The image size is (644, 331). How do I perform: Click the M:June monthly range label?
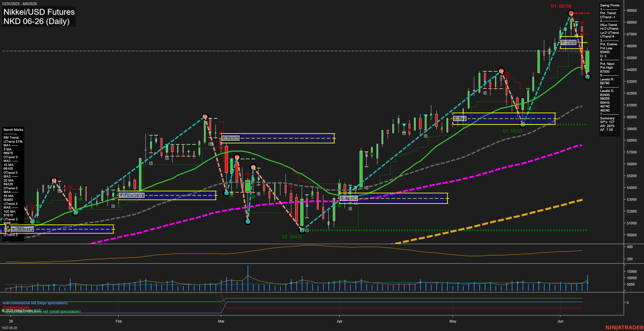(x=568, y=42)
